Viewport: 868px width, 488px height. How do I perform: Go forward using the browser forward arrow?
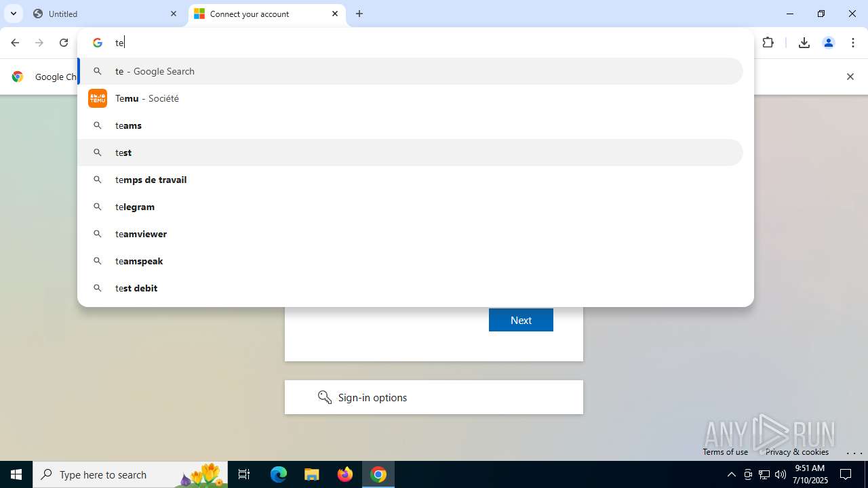pos(39,43)
